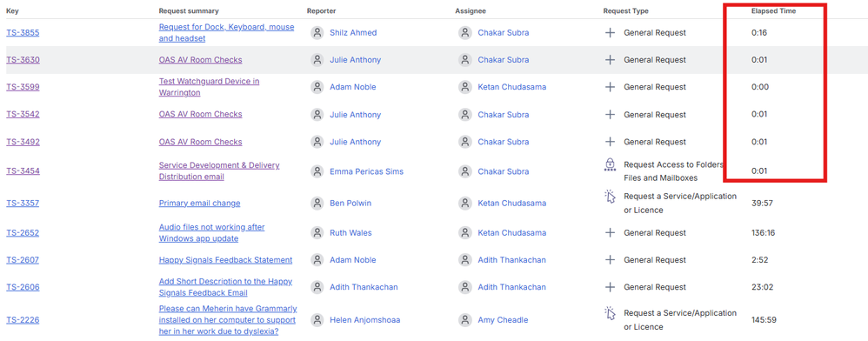Click the plus icon in row TS-2607
The image size is (868, 341).
point(610,260)
